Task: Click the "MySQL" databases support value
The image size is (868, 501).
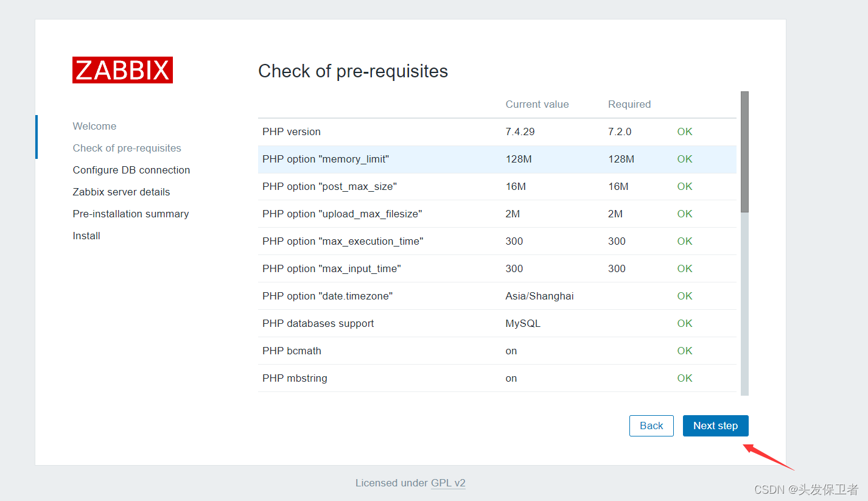Action: tap(523, 323)
